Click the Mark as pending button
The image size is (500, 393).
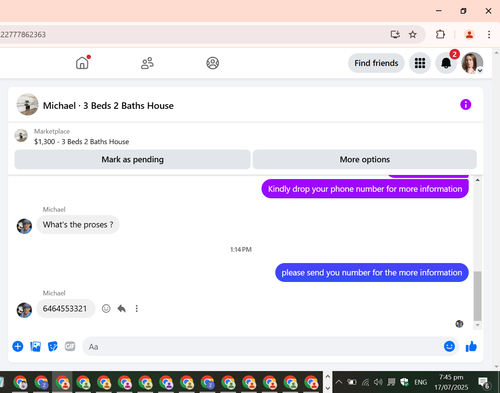(132, 159)
